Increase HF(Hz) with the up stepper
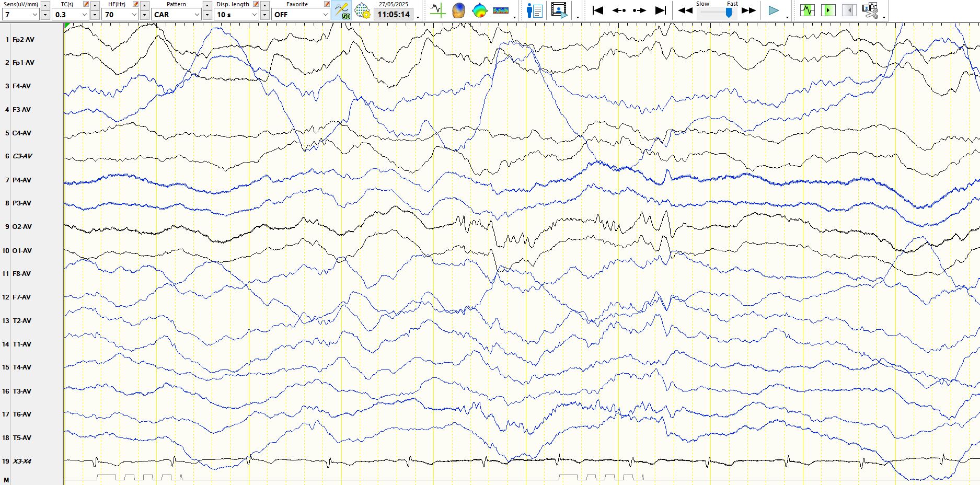The width and height of the screenshot is (980, 485). 145,5
